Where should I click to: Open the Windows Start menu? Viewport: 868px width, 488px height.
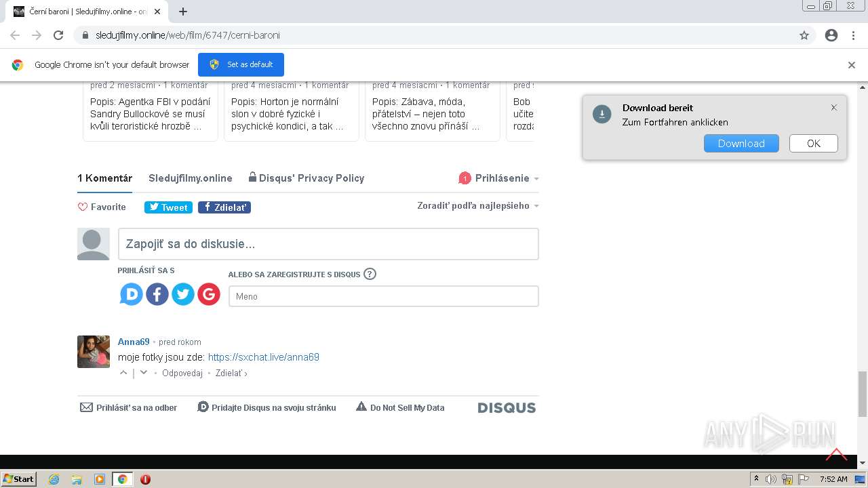point(19,479)
